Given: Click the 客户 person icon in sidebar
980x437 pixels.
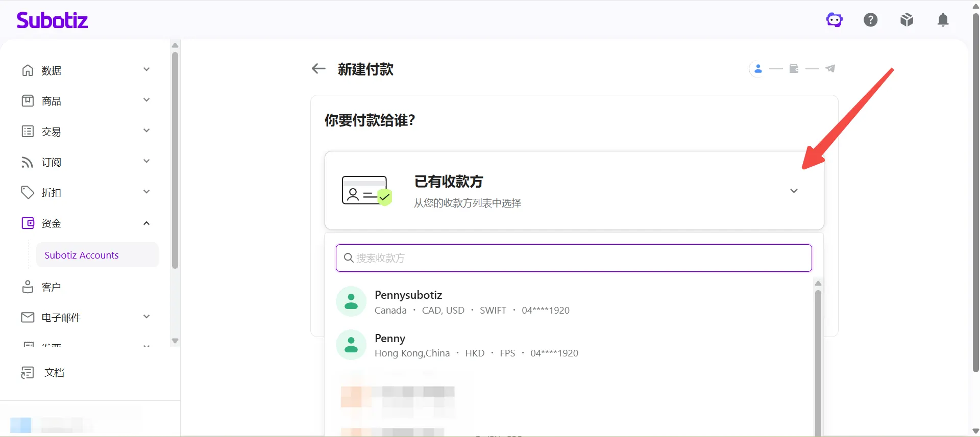Looking at the screenshot, I should (x=28, y=287).
